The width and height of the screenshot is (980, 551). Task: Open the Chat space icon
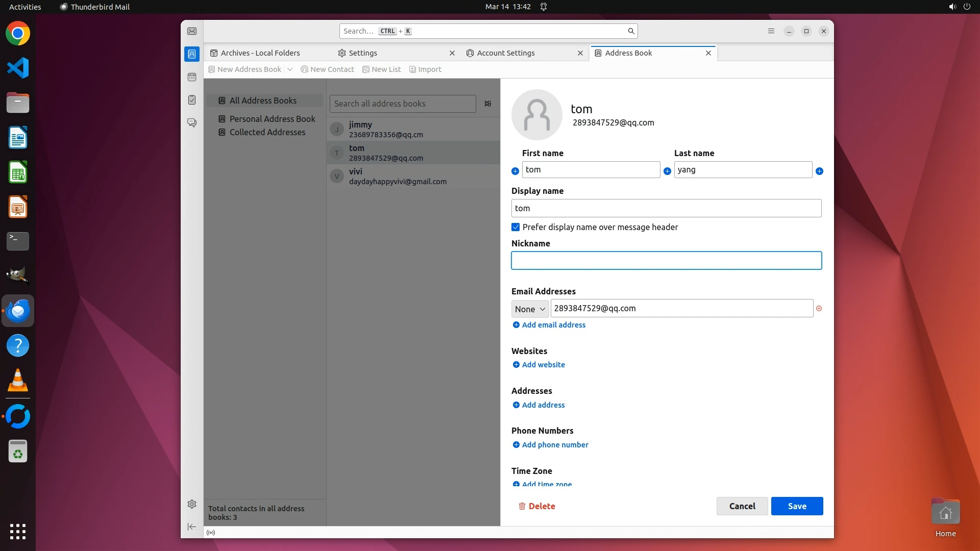click(x=192, y=123)
